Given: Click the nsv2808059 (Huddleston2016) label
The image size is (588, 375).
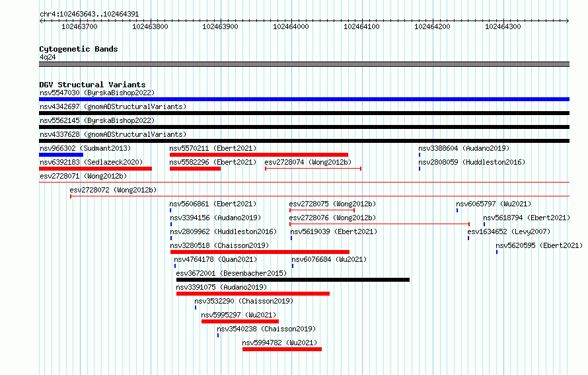Looking at the screenshot, I should (472, 162).
